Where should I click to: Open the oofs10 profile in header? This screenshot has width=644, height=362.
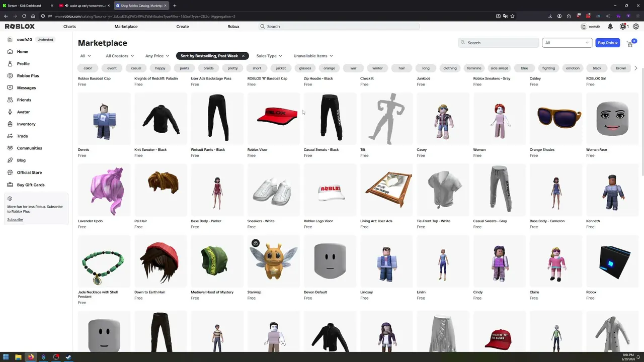click(x=591, y=26)
